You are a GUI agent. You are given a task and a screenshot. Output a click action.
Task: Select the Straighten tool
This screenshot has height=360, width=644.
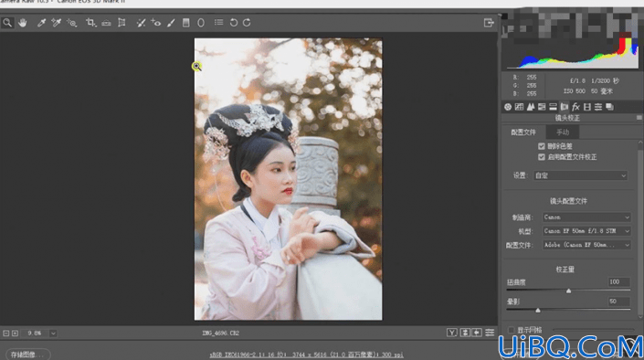[x=106, y=23]
